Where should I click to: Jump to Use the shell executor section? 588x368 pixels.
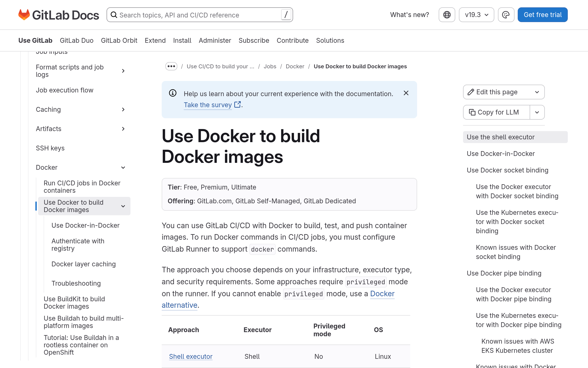pyautogui.click(x=515, y=137)
